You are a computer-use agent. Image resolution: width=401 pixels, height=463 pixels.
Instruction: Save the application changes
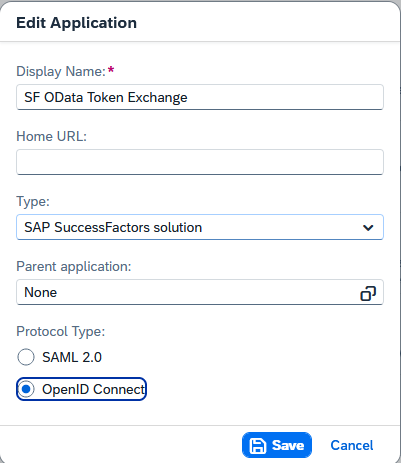click(x=277, y=445)
